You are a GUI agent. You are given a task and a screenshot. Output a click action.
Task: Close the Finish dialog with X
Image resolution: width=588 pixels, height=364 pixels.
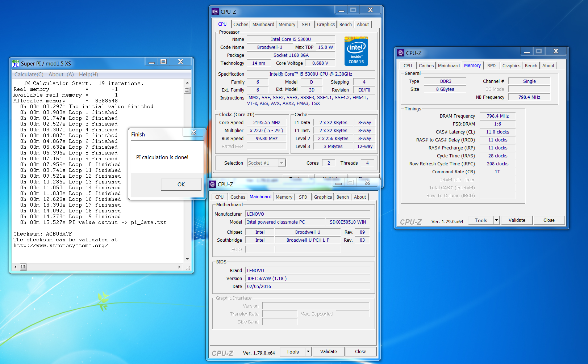(193, 132)
